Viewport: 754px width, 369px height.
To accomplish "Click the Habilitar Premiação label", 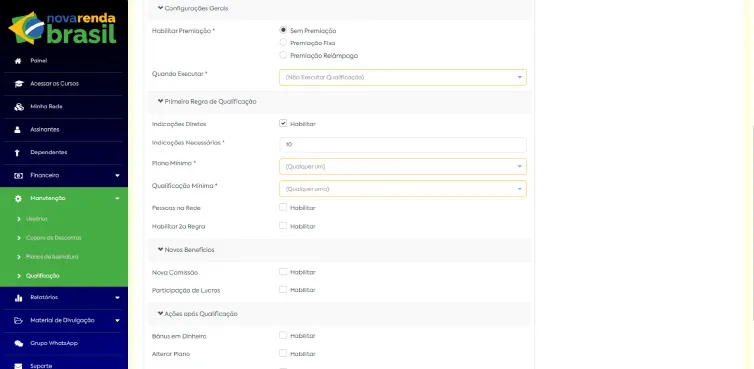I will click(183, 31).
